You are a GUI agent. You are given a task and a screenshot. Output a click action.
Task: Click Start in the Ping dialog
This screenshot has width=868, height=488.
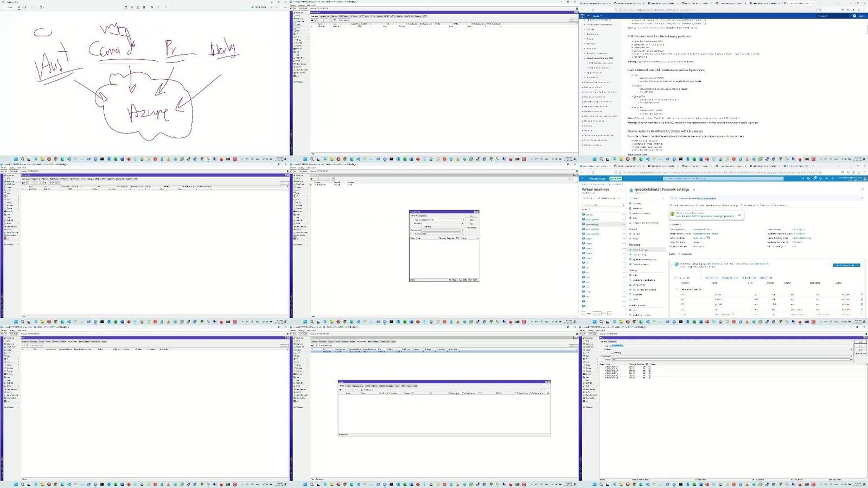[471, 216]
